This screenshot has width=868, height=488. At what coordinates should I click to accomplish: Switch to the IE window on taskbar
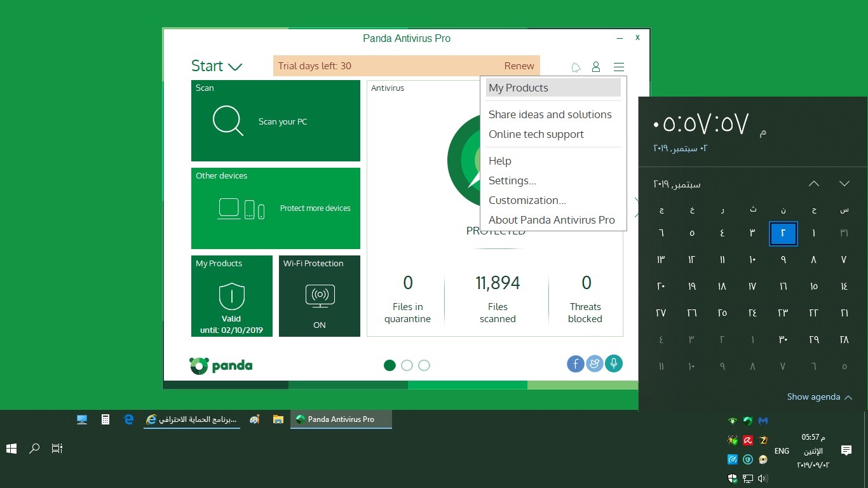tap(192, 419)
